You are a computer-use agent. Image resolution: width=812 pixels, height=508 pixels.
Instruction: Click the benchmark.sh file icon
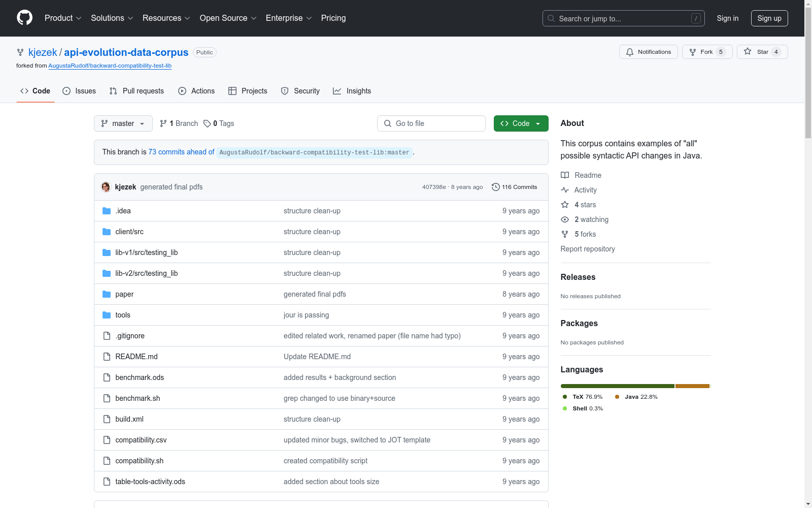point(107,398)
